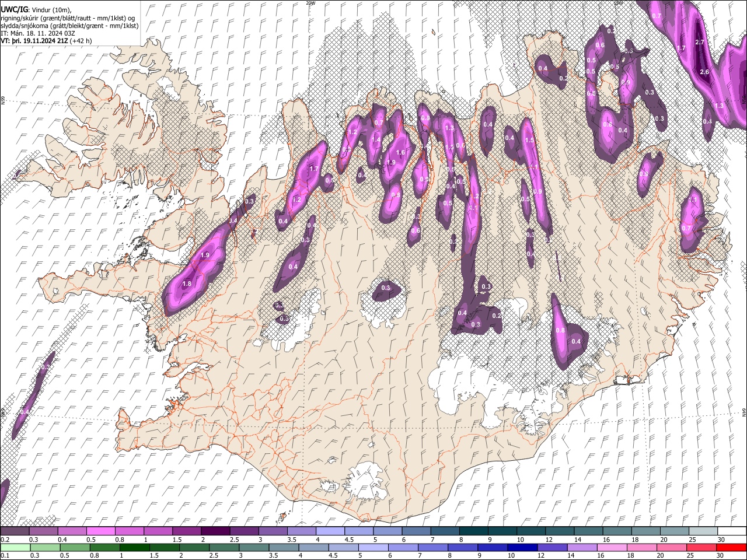Pick lower green swatch between 0.5 and 0.8
Image resolution: width=747 pixels, height=560 pixels.
[x=75, y=548]
